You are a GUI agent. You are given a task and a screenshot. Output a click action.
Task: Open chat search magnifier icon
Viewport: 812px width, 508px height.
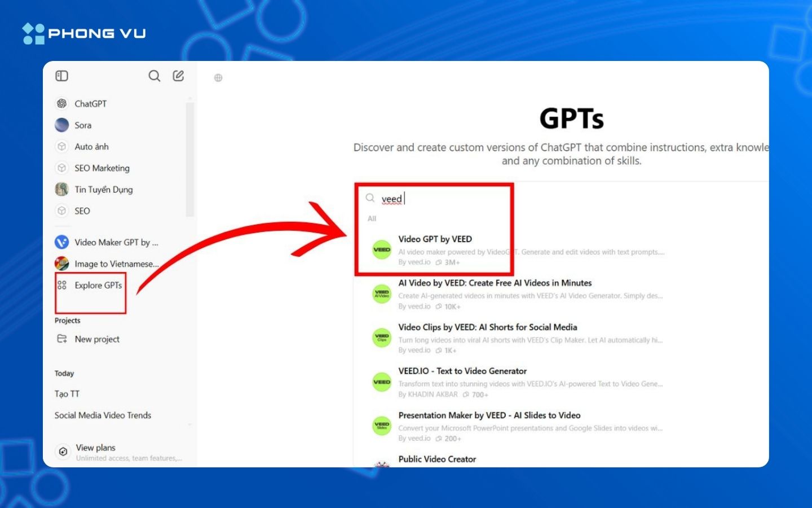pyautogui.click(x=154, y=76)
